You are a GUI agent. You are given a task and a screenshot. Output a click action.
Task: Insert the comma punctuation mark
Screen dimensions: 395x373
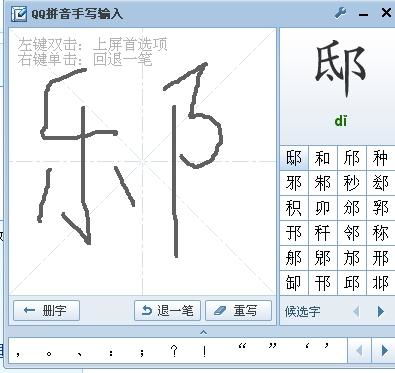[x=18, y=353]
